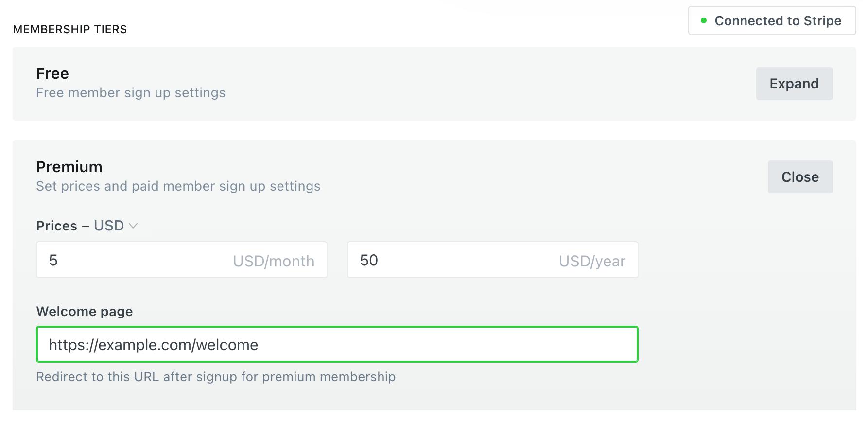The image size is (868, 422).
Task: Click the green Stripe connection status dot
Action: [703, 21]
